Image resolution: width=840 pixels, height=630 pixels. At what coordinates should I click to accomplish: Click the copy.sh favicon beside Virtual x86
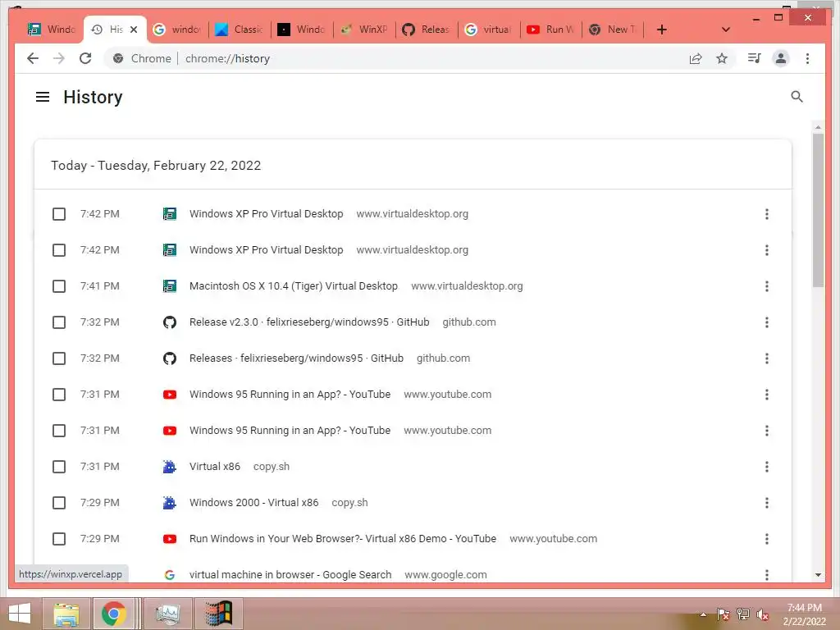coord(169,467)
